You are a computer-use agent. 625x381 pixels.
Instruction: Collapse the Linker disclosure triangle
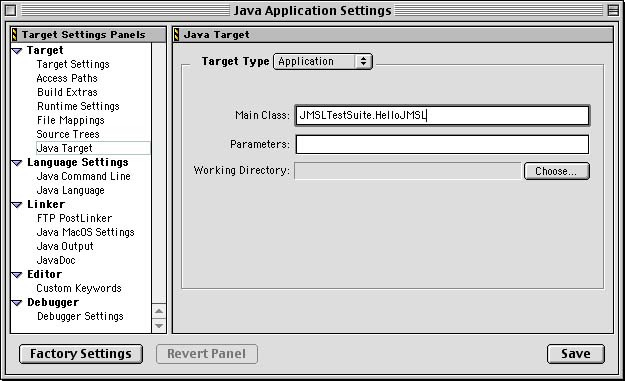(17, 205)
